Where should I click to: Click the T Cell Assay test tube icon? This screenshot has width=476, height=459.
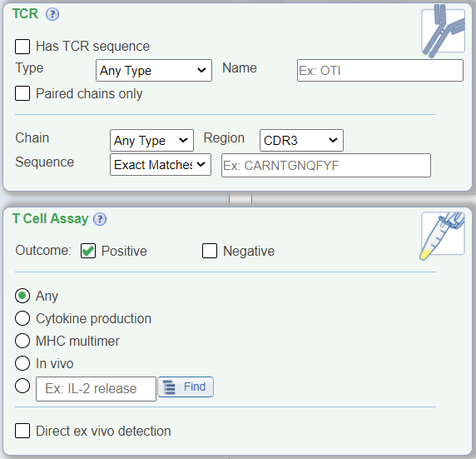tap(443, 236)
